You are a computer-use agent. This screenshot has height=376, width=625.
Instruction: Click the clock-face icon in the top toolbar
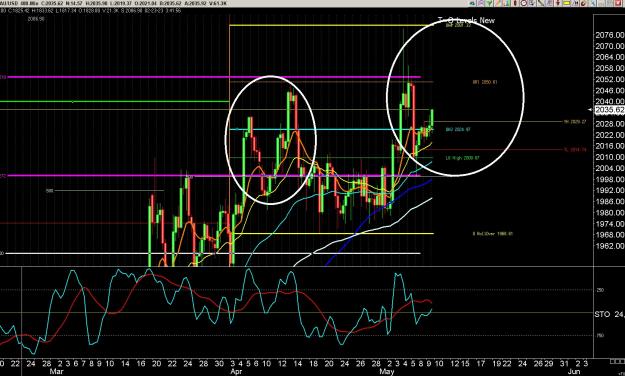coord(524,3)
